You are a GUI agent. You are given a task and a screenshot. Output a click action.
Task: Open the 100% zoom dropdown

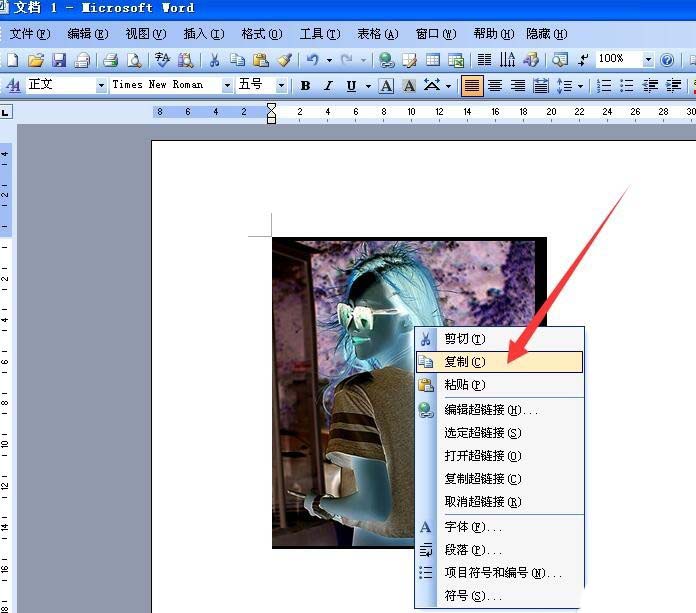(x=648, y=59)
